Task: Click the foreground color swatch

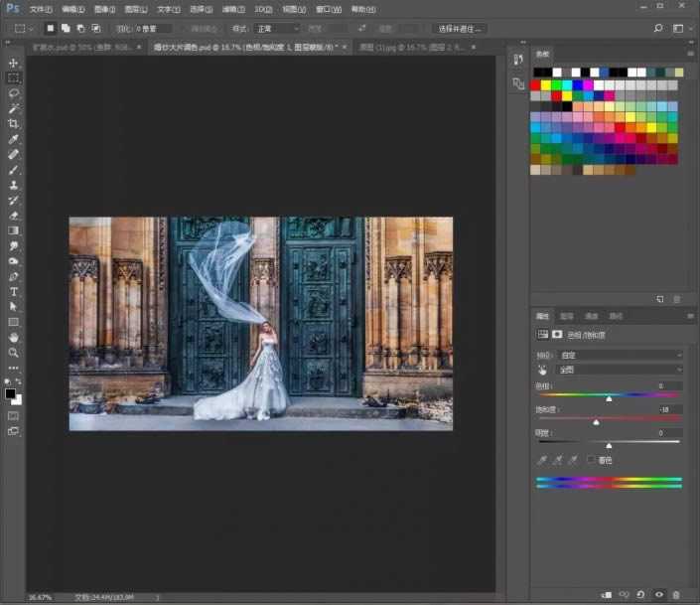Action: tap(11, 393)
